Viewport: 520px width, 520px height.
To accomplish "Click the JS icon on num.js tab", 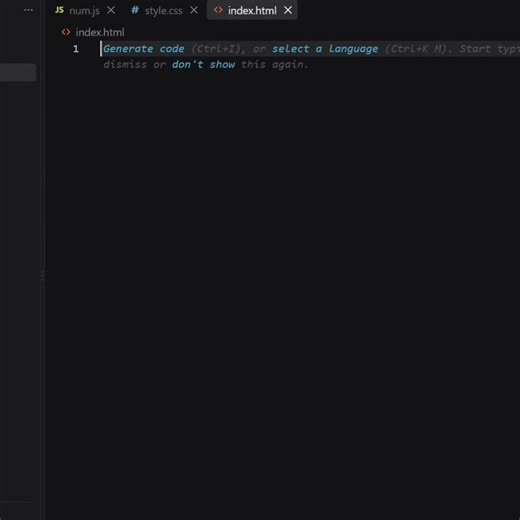I will click(59, 10).
